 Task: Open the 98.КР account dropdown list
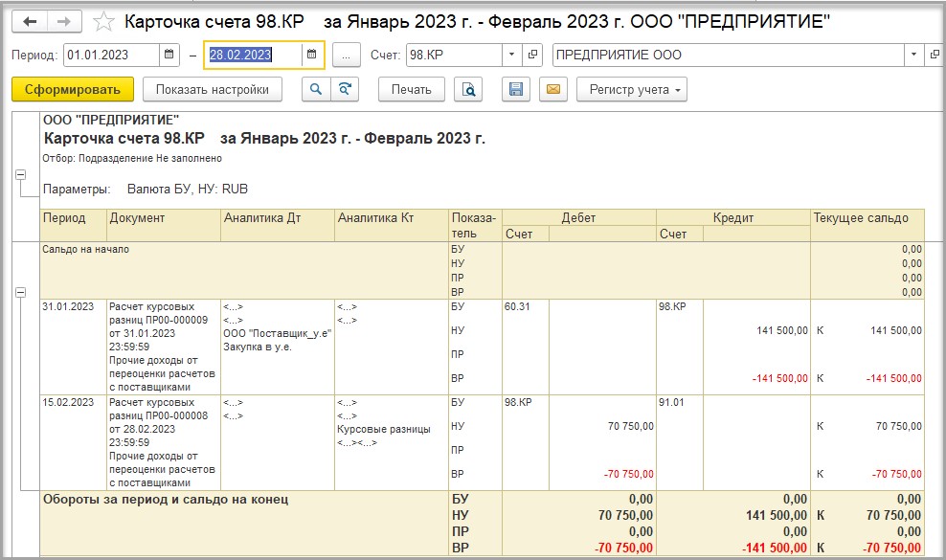(511, 56)
